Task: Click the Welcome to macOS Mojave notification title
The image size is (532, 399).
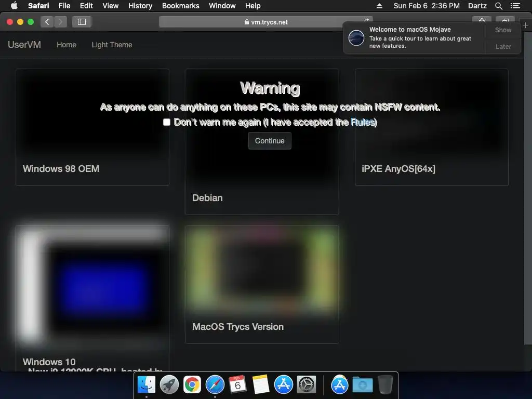Action: tap(410, 30)
